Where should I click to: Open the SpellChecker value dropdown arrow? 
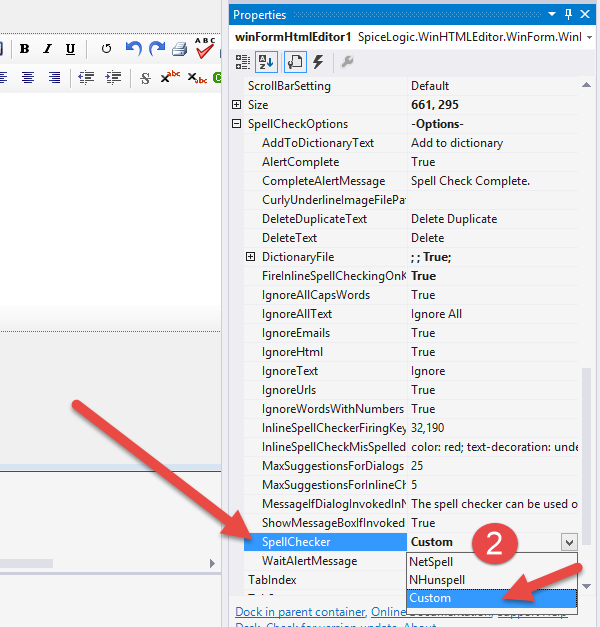(569, 542)
